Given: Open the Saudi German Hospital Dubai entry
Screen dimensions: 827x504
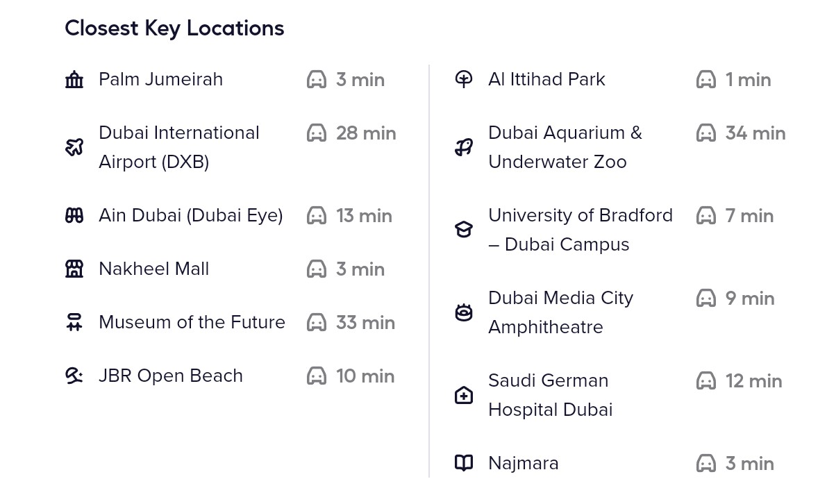Looking at the screenshot, I should coord(550,395).
